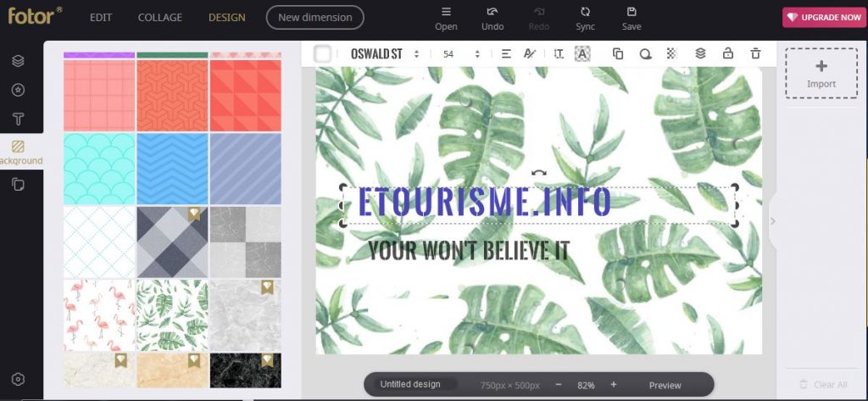This screenshot has height=401, width=868.
Task: Open the line spacing control
Action: click(559, 53)
